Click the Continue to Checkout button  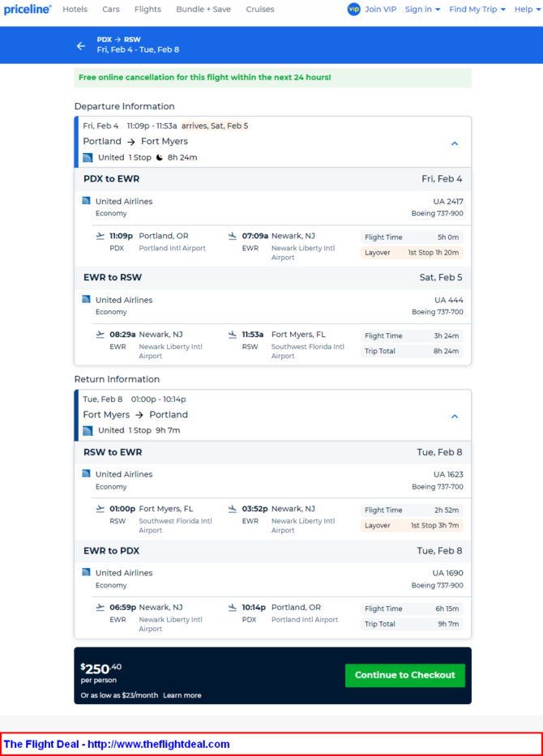click(x=405, y=676)
